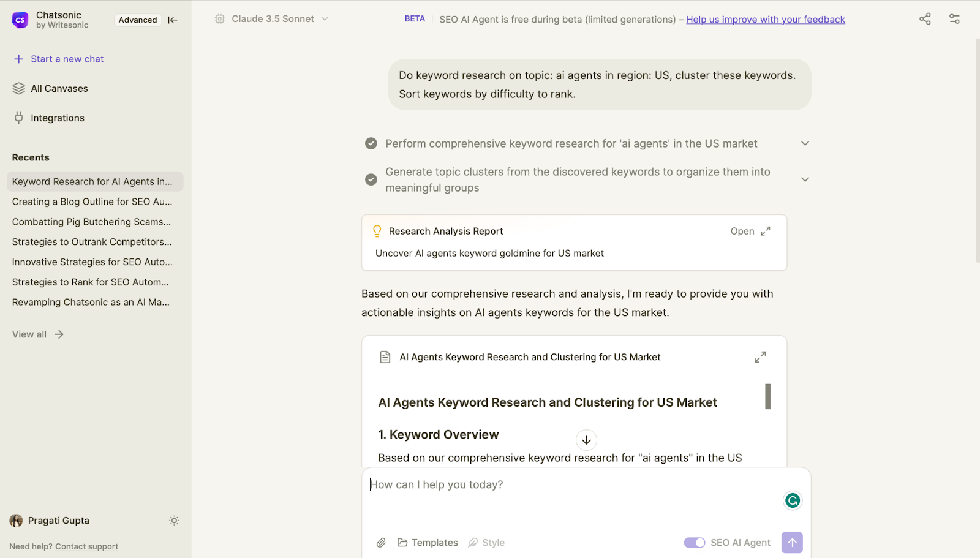Click the page vertical scrollbar

(978, 150)
